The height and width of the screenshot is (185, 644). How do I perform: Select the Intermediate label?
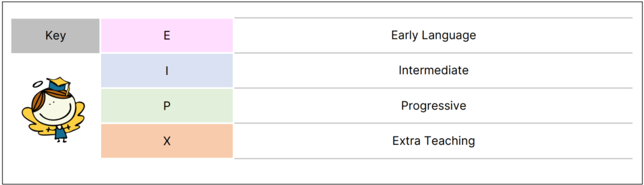(x=433, y=70)
